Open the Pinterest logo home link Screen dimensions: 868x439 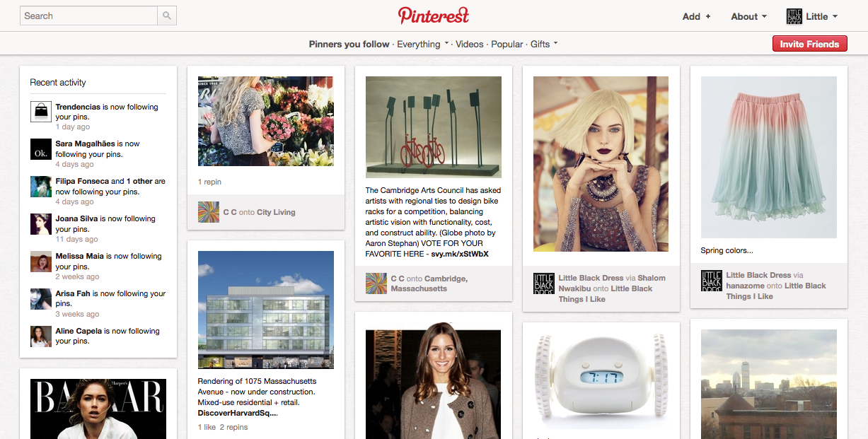(434, 16)
